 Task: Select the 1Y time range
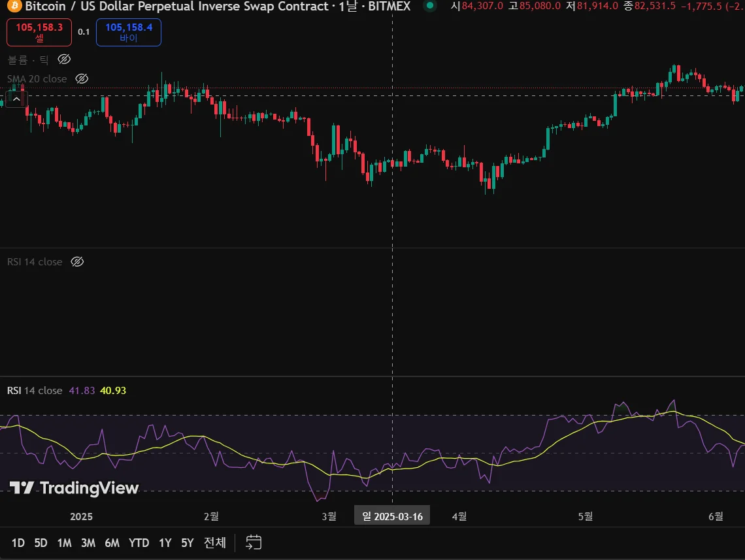pos(165,542)
